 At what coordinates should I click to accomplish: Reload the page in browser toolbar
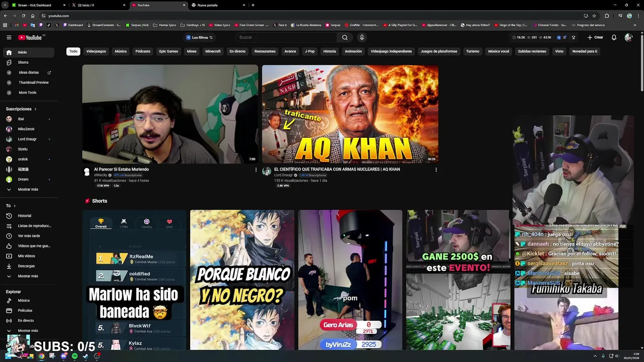[24, 16]
